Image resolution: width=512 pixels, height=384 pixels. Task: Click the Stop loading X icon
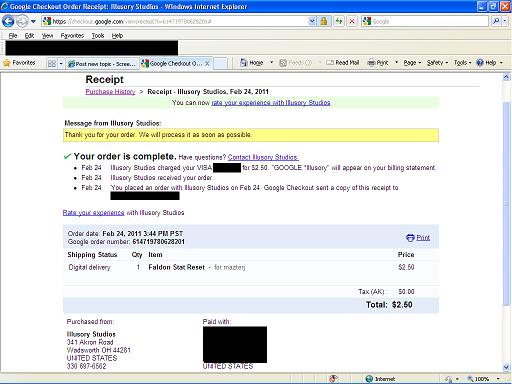pos(352,22)
